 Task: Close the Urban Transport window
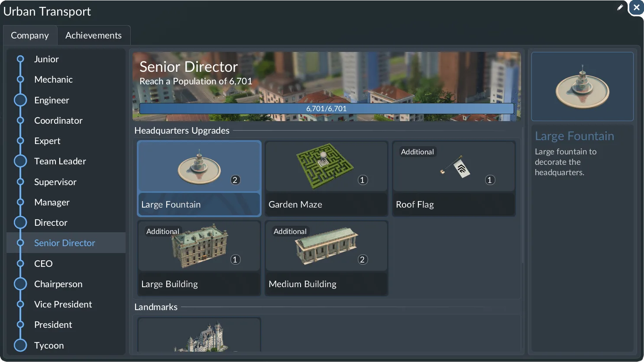click(637, 7)
